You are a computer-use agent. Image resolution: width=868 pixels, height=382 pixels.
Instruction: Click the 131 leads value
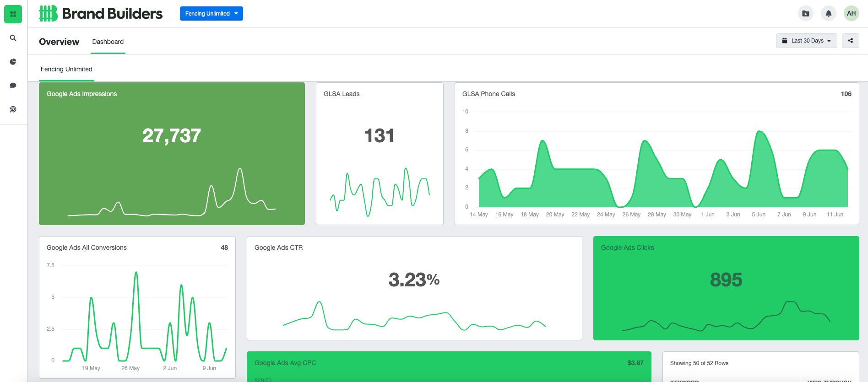pos(380,136)
